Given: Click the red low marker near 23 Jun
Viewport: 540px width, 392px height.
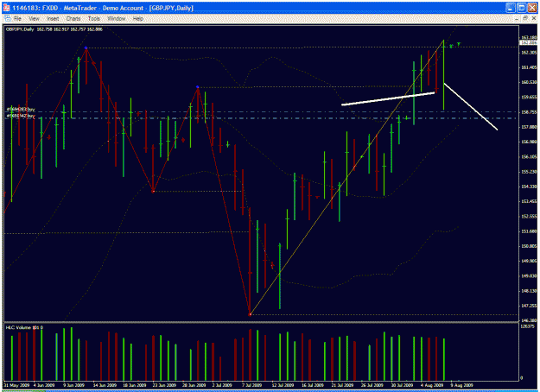Looking at the screenshot, I should click(x=153, y=192).
